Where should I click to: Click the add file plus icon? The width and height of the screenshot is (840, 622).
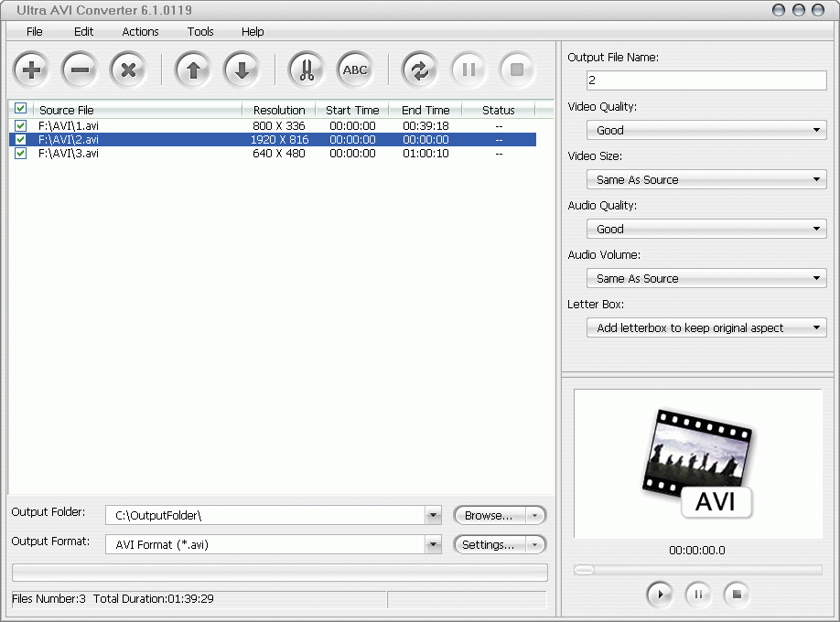pyautogui.click(x=31, y=70)
